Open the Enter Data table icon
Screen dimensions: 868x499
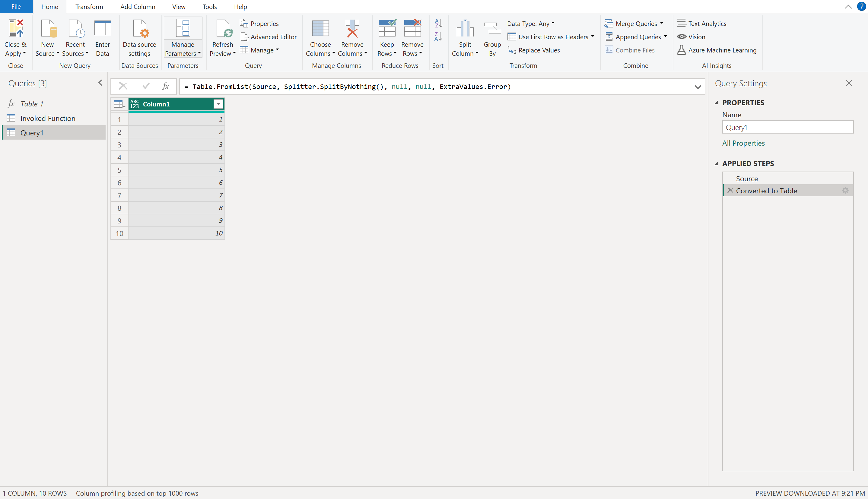[x=102, y=28]
